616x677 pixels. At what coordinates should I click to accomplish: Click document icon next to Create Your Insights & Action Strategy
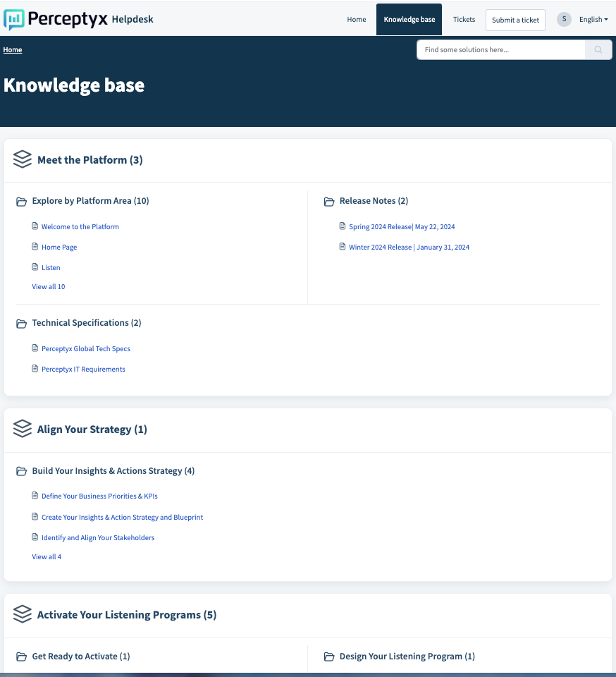coord(35,516)
